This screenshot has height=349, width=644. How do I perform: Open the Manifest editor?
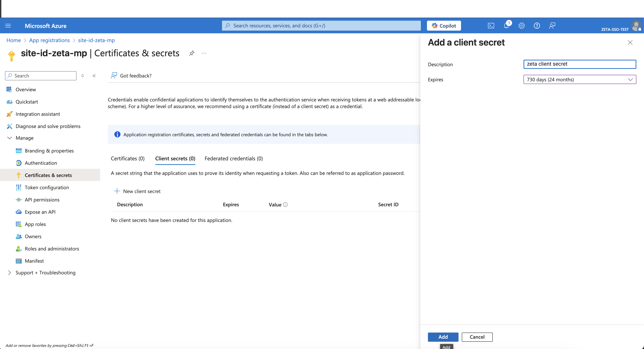pos(34,261)
